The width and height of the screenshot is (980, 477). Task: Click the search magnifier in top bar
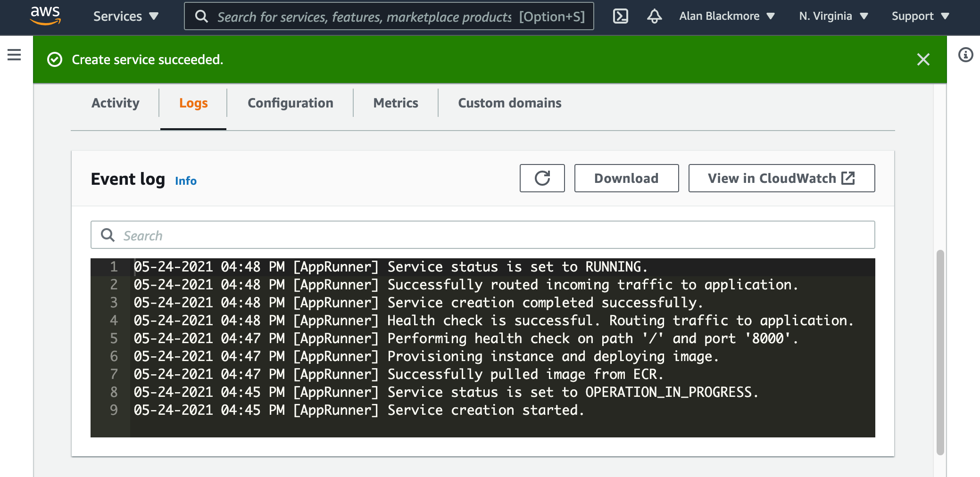pyautogui.click(x=201, y=16)
